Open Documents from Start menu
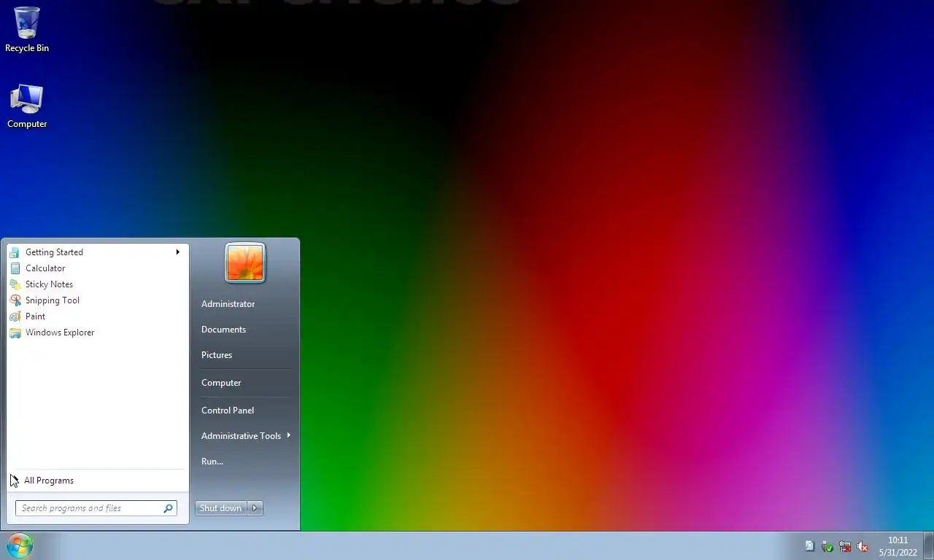Screen dimensions: 934x560 point(223,330)
